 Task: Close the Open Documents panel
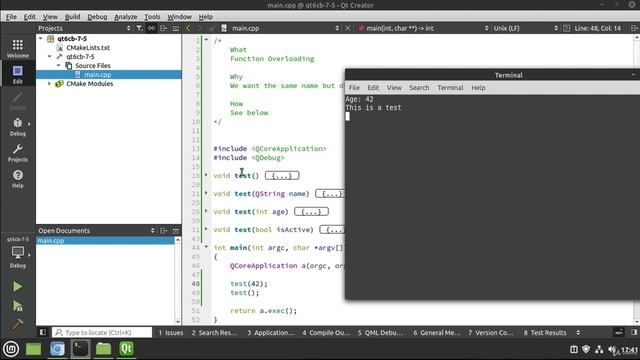pos(176,231)
